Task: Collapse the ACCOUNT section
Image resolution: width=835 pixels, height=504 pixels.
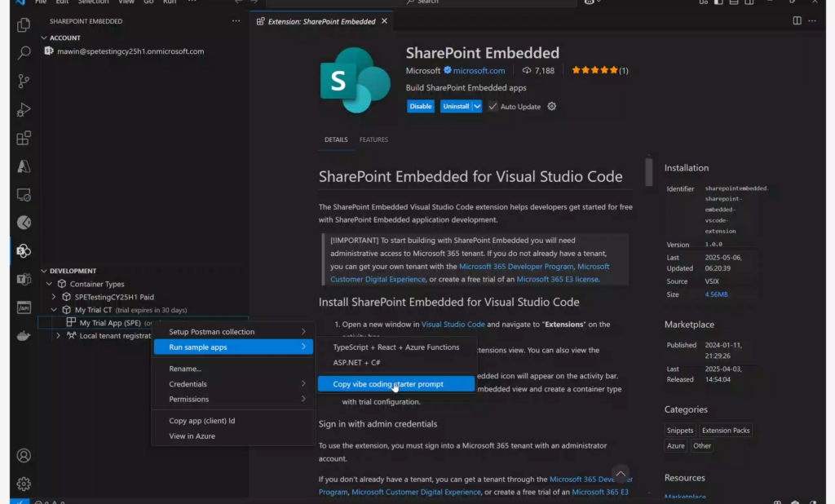Action: [x=44, y=38]
